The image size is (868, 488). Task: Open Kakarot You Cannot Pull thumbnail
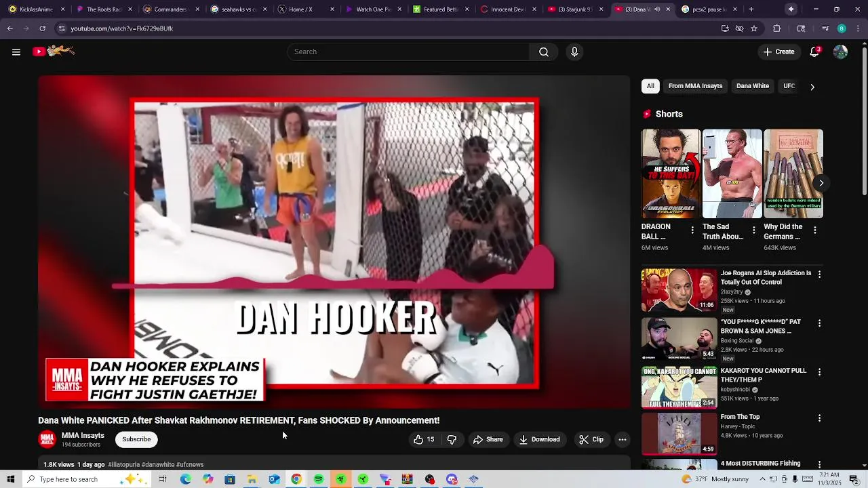(x=679, y=387)
